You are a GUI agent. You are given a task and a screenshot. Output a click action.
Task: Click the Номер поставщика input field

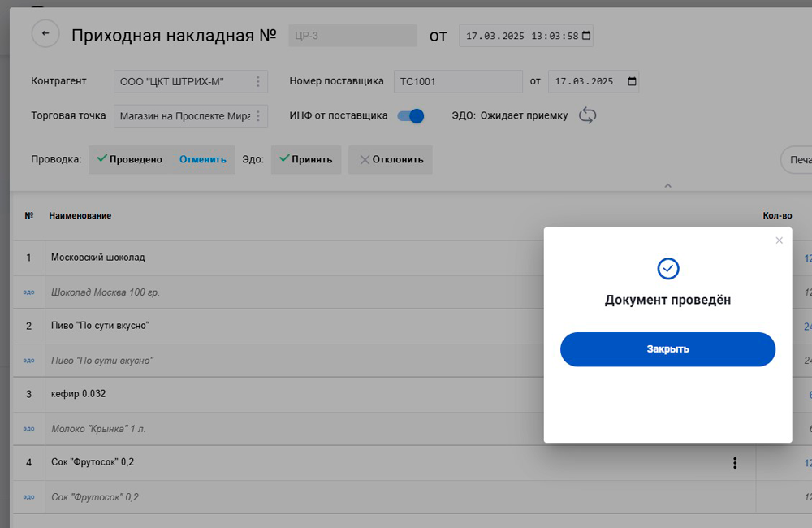(x=457, y=81)
